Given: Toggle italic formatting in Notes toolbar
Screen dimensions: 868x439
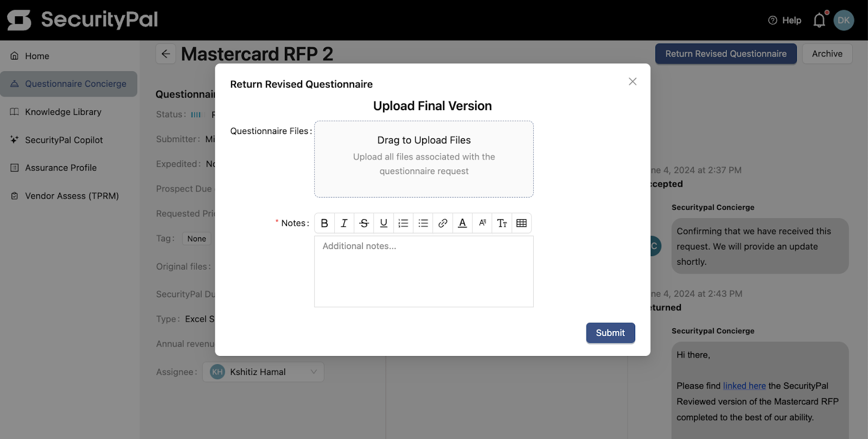Looking at the screenshot, I should tap(344, 223).
